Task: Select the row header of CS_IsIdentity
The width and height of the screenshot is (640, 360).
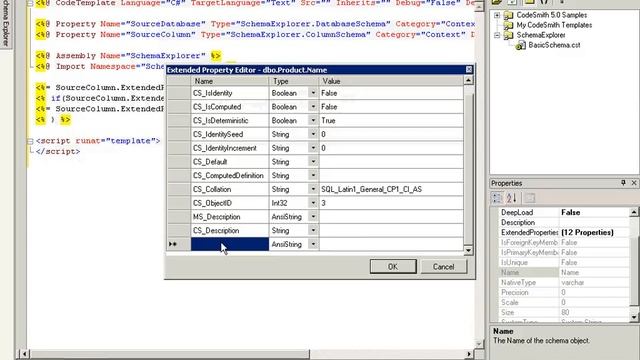Action: 178,93
